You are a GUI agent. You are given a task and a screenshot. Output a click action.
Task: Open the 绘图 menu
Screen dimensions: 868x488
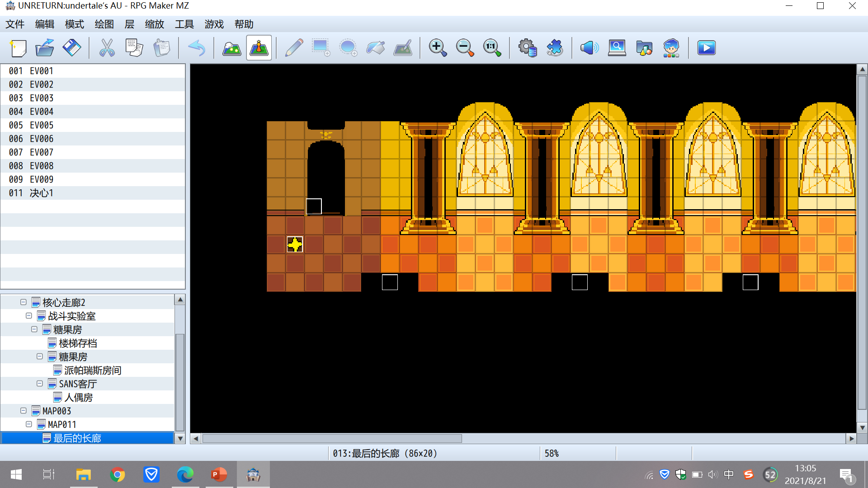[x=104, y=24]
